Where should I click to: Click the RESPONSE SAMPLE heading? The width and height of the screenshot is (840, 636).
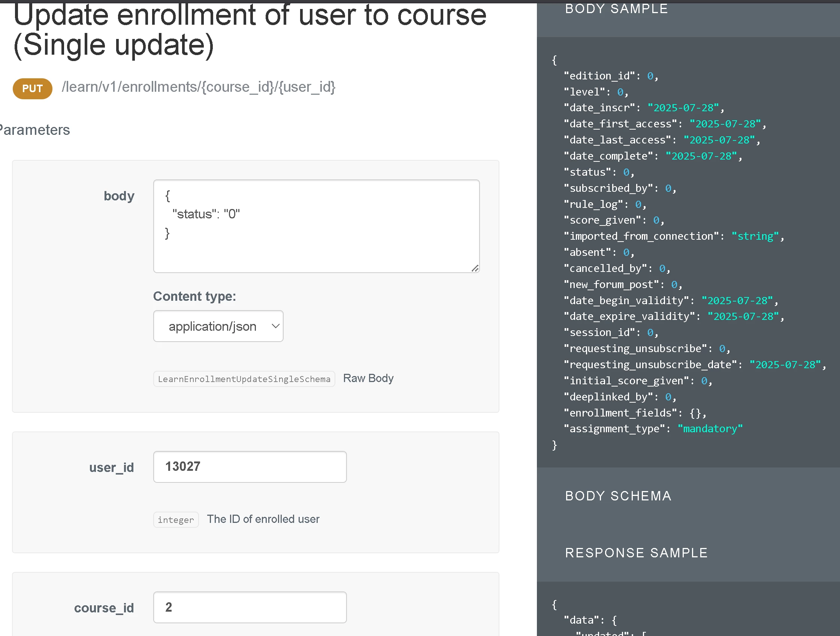point(636,553)
